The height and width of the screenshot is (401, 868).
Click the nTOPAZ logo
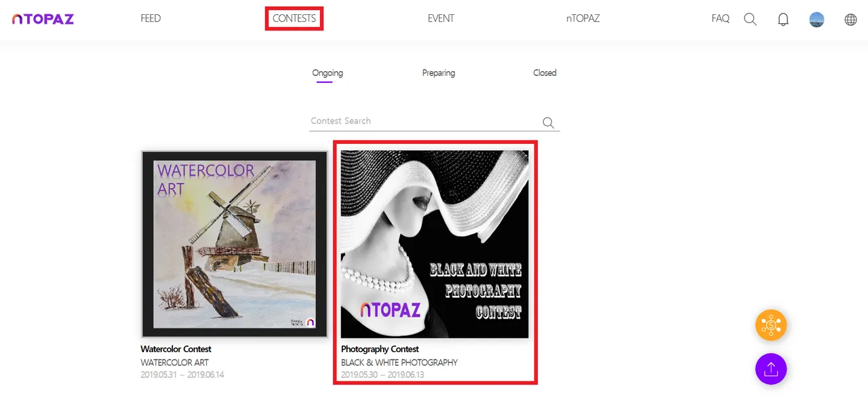pos(43,19)
